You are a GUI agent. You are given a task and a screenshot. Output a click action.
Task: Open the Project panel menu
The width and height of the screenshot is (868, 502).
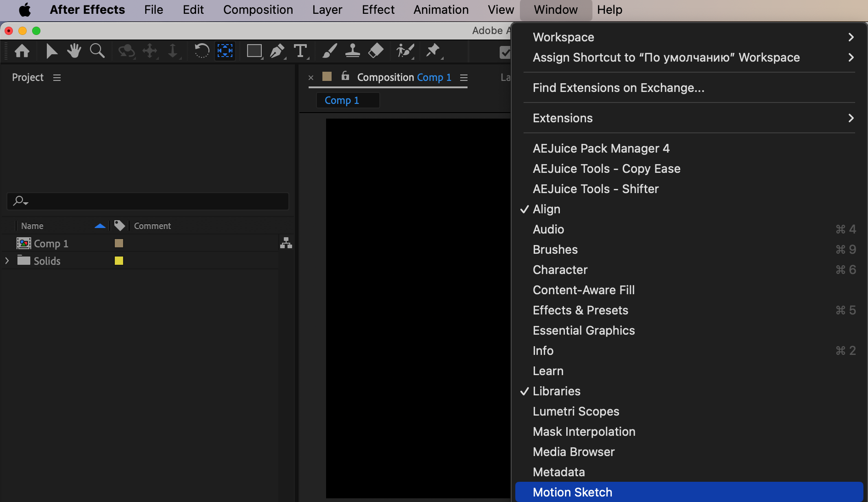57,78
